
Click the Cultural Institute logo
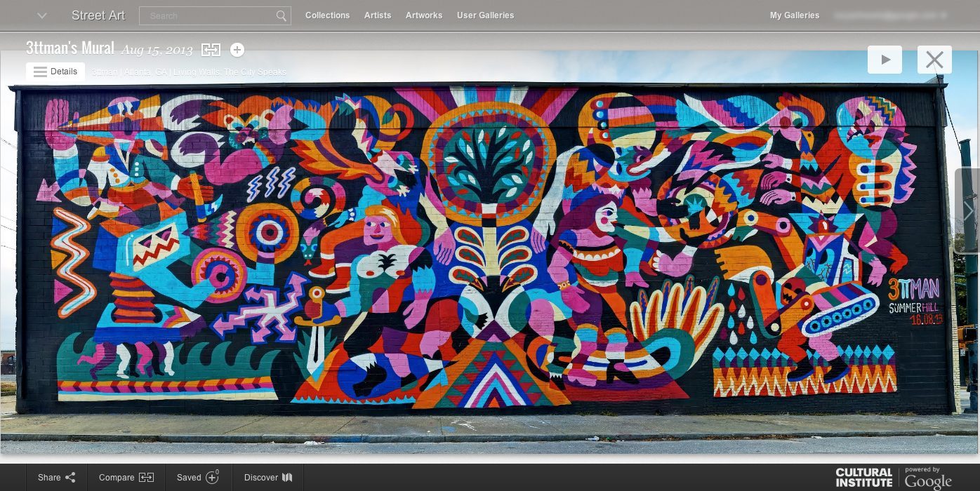pos(863,478)
